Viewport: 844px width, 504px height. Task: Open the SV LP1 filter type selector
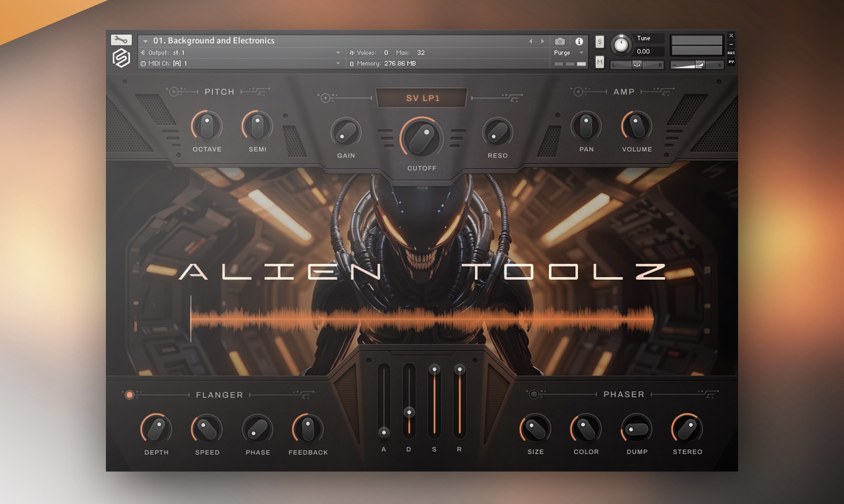422,98
